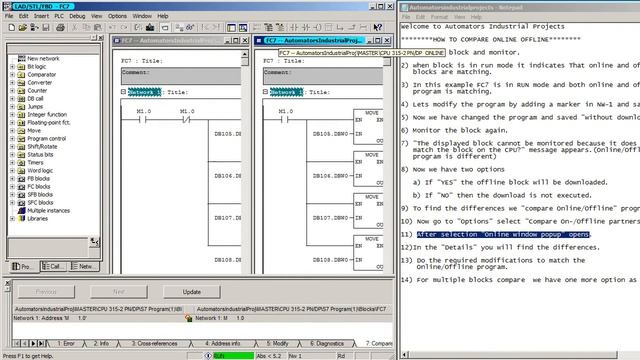The image size is (640, 360).
Task: Click the Previous button in compare pane
Action: pos(46,292)
